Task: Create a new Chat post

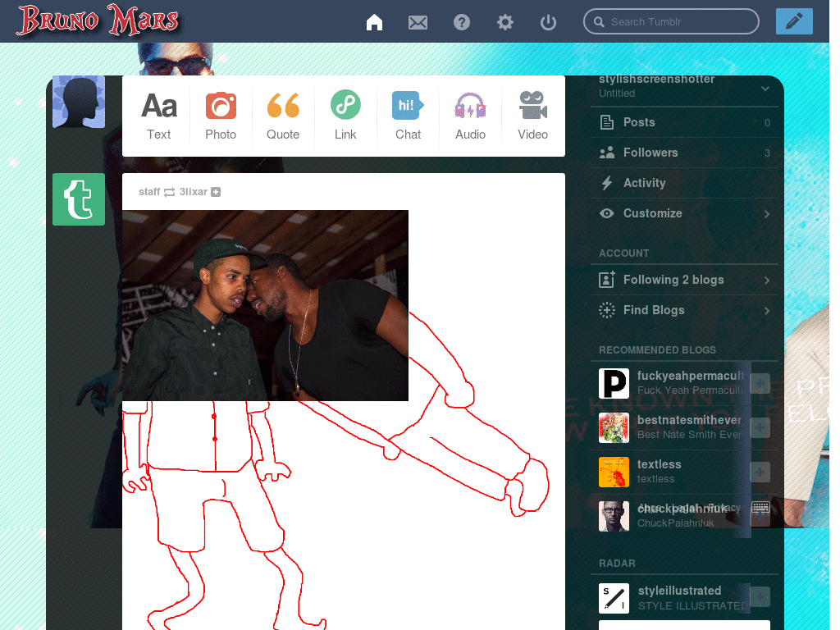Action: (x=408, y=116)
